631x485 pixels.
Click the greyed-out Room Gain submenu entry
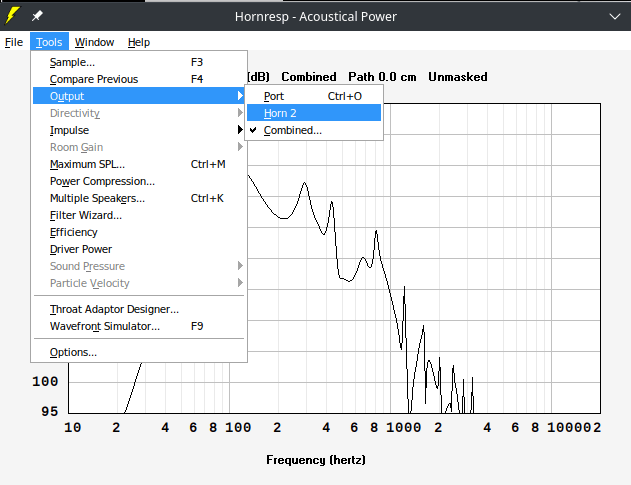pos(139,147)
